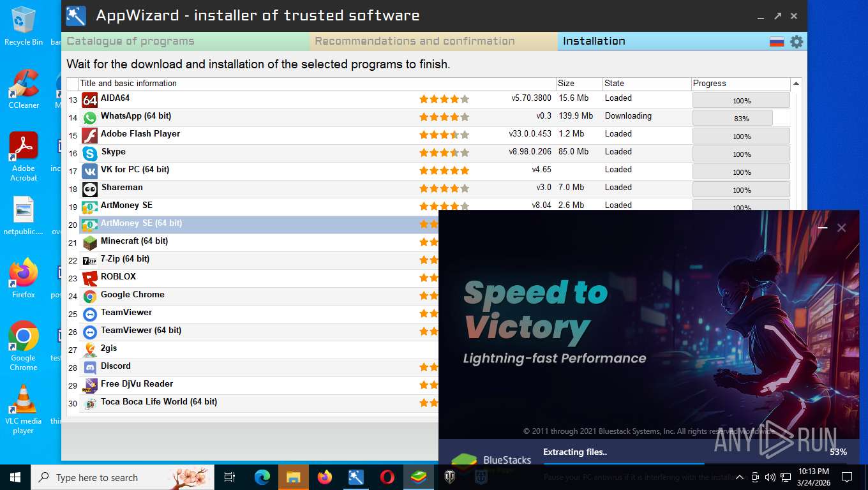Viewport: 868px width, 490px height.
Task: Click the volume speaker tray icon
Action: 770,477
